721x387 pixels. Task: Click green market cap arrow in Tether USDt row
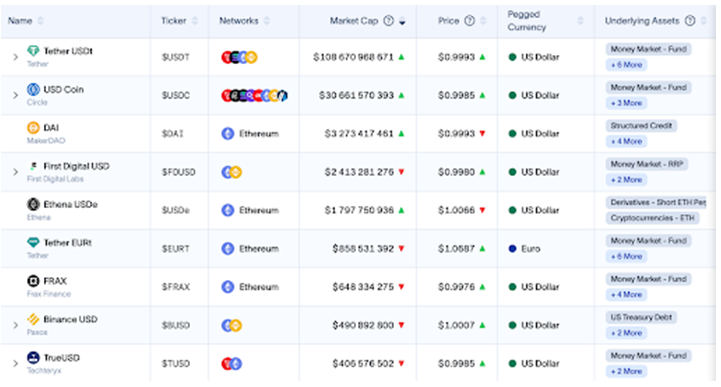[401, 57]
